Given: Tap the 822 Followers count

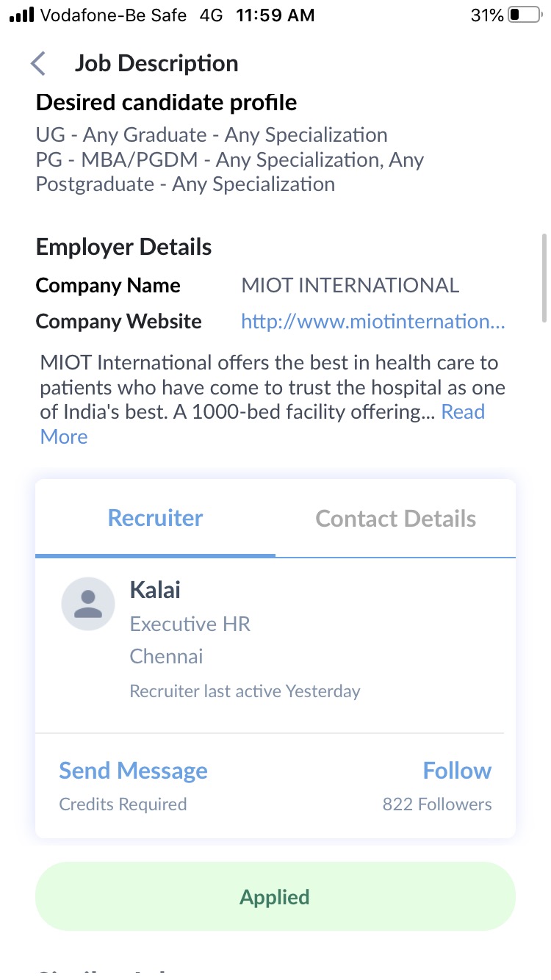Looking at the screenshot, I should (437, 804).
